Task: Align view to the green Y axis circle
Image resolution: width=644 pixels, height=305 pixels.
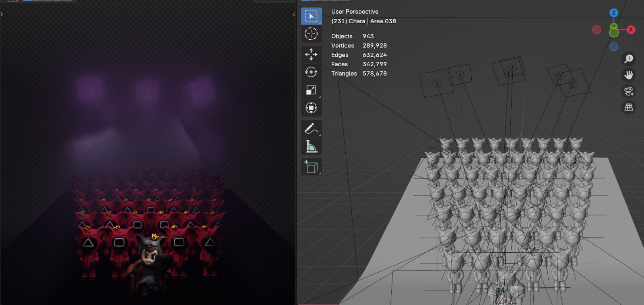Action: point(614,33)
